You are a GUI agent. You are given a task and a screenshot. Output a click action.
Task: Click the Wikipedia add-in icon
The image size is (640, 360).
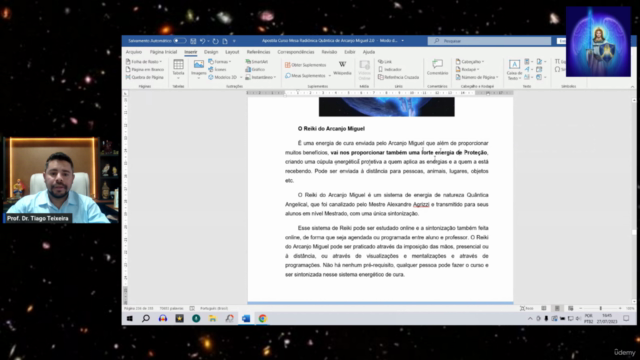pyautogui.click(x=342, y=68)
